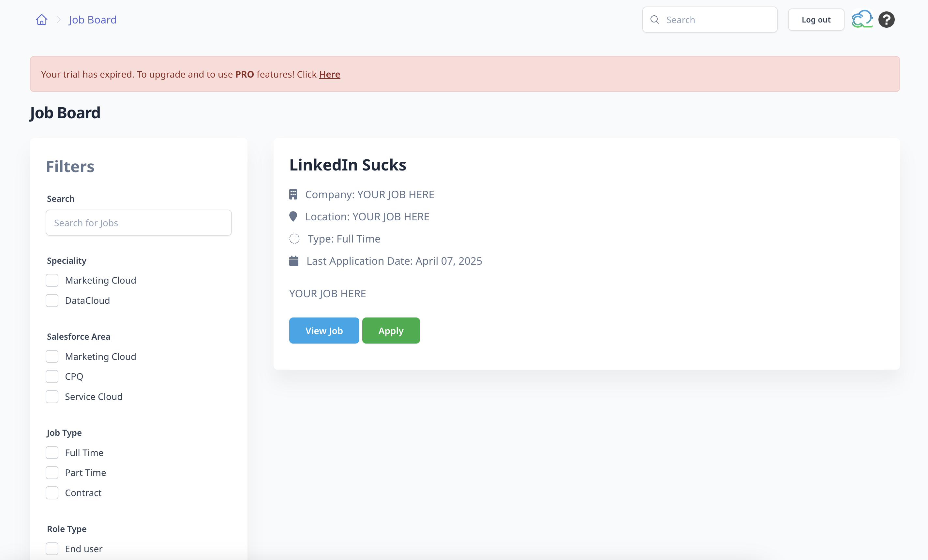Viewport: 928px width, 560px height.
Task: Toggle the Service Cloud checkbox
Action: 52,397
